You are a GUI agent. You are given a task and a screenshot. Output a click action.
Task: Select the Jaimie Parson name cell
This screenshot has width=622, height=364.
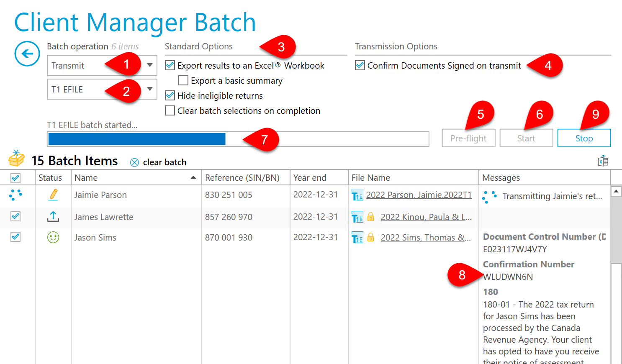136,195
